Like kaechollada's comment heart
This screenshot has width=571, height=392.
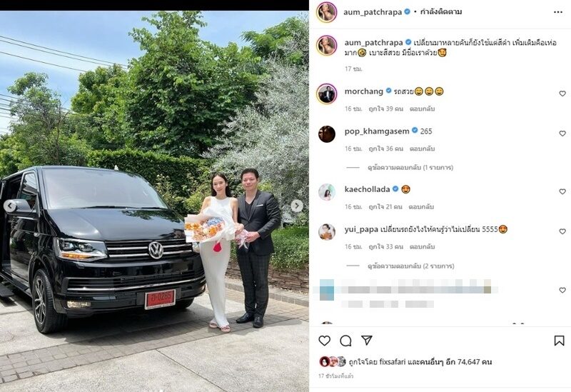pyautogui.click(x=562, y=191)
